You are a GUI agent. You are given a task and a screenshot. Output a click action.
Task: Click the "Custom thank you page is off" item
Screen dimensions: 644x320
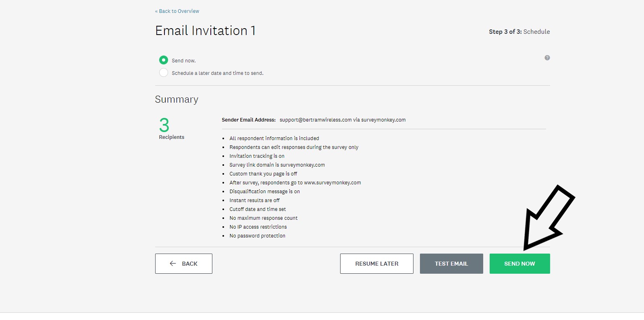263,174
